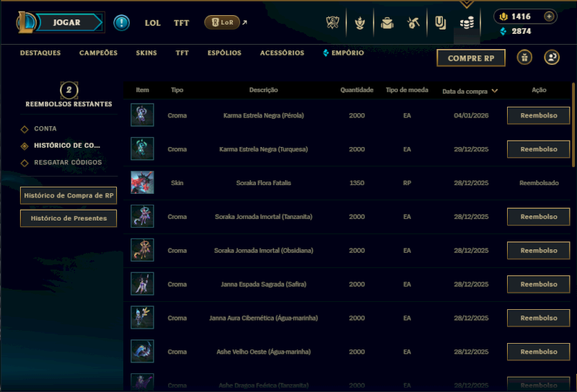Click the JOGAR play button
Screen dimensions: 577x392
point(67,22)
